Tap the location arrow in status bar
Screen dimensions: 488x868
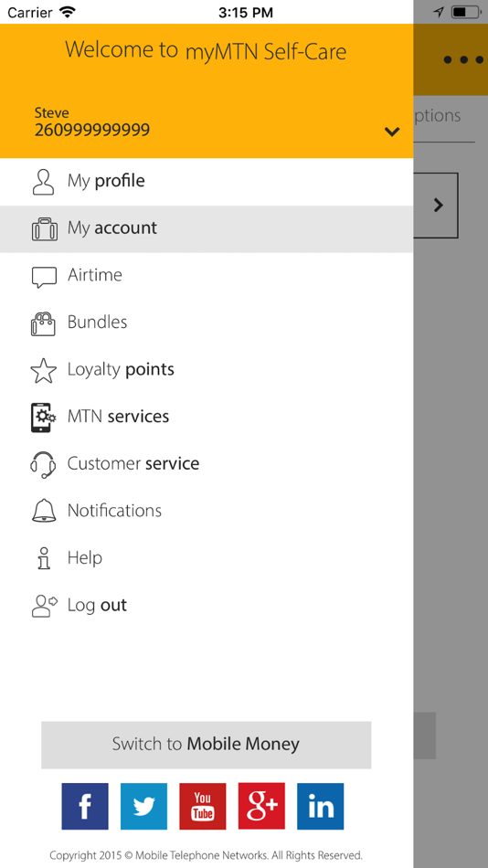[x=439, y=12]
